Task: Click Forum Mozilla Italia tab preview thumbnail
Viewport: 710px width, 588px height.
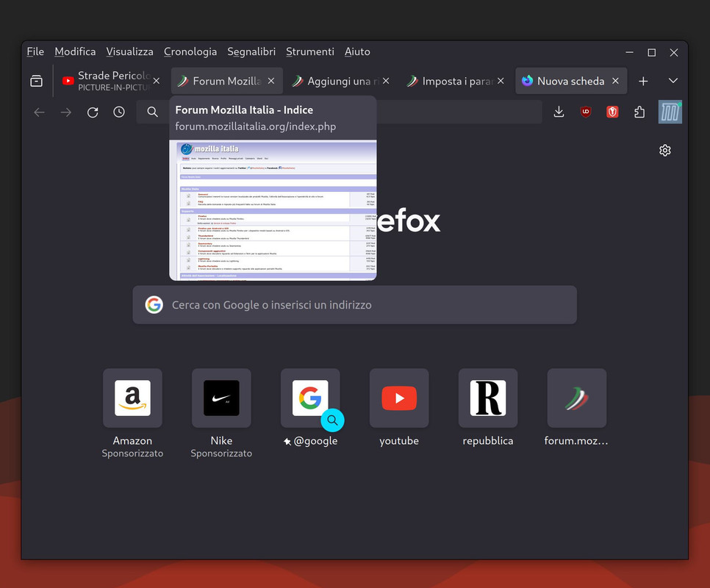Action: pyautogui.click(x=273, y=210)
